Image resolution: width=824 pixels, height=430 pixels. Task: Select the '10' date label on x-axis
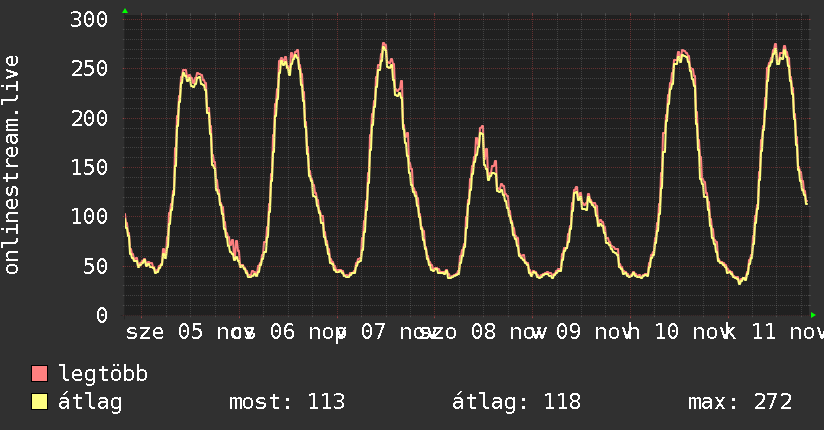(666, 331)
